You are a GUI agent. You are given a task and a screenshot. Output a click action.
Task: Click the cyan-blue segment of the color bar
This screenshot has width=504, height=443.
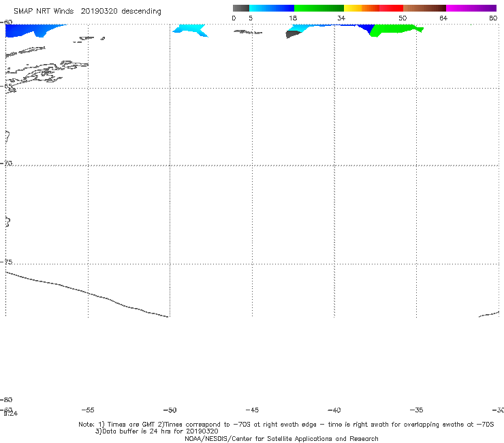(272, 8)
